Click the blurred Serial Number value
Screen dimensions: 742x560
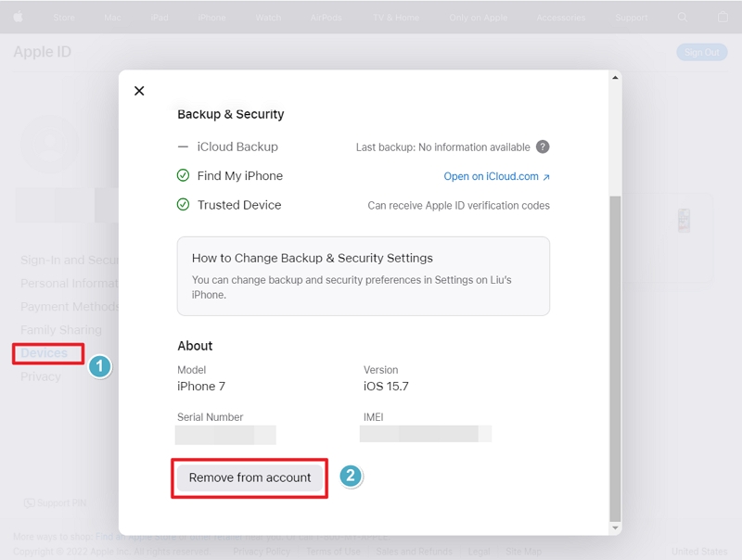pyautogui.click(x=225, y=435)
